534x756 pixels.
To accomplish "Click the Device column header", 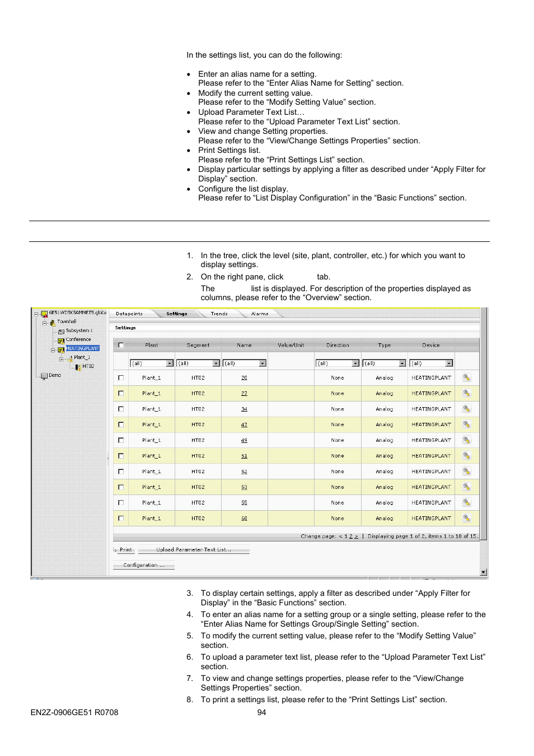I will pos(431,346).
